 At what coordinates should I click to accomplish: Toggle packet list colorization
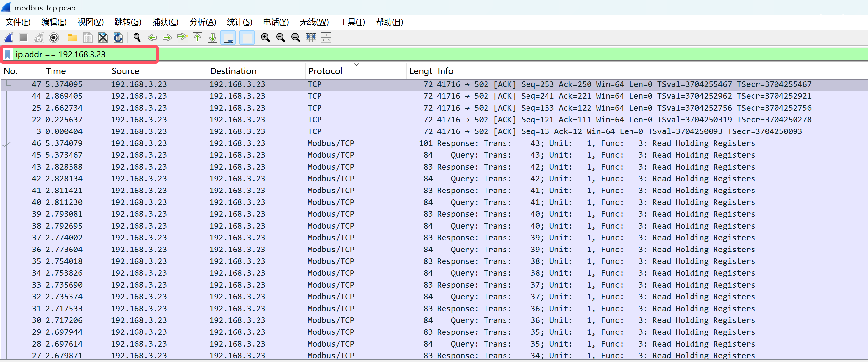247,38
